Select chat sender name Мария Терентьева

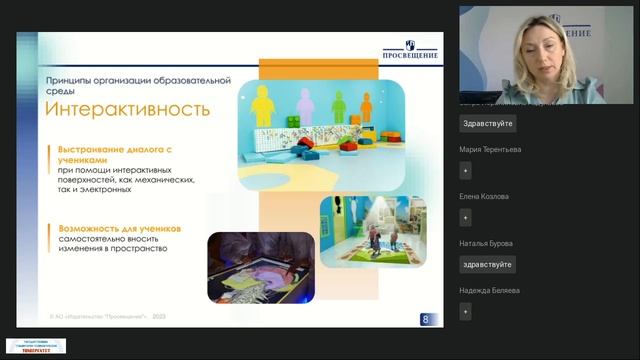[x=490, y=149]
